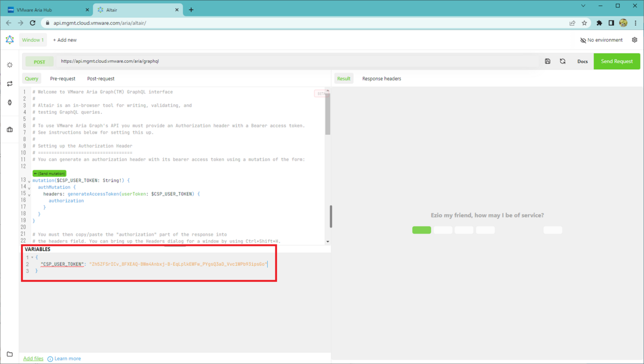The height and width of the screenshot is (364, 644).
Task: Collapse variables fold arrow on line 1
Action: click(32, 258)
